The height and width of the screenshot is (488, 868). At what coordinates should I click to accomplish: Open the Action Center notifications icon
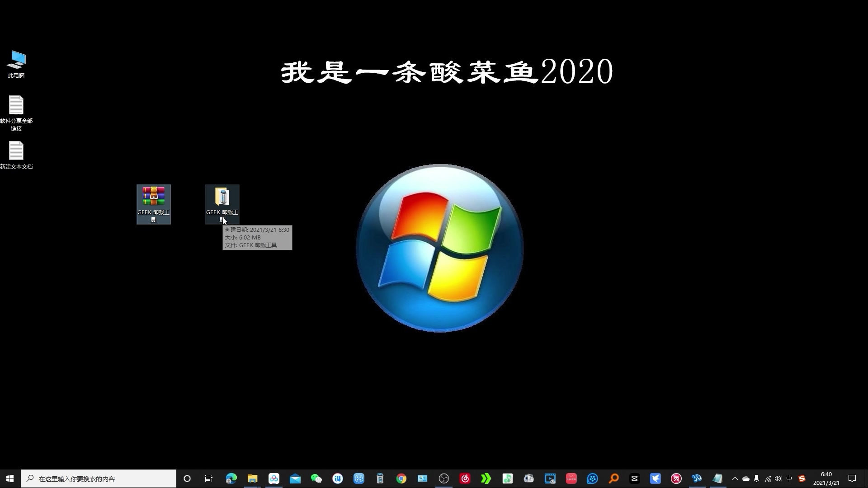(x=852, y=479)
